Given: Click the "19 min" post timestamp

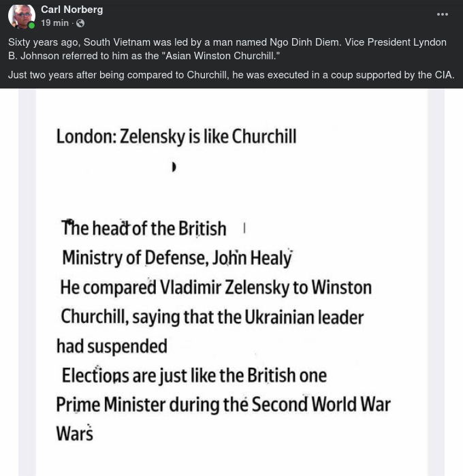Looking at the screenshot, I should pyautogui.click(x=54, y=23).
